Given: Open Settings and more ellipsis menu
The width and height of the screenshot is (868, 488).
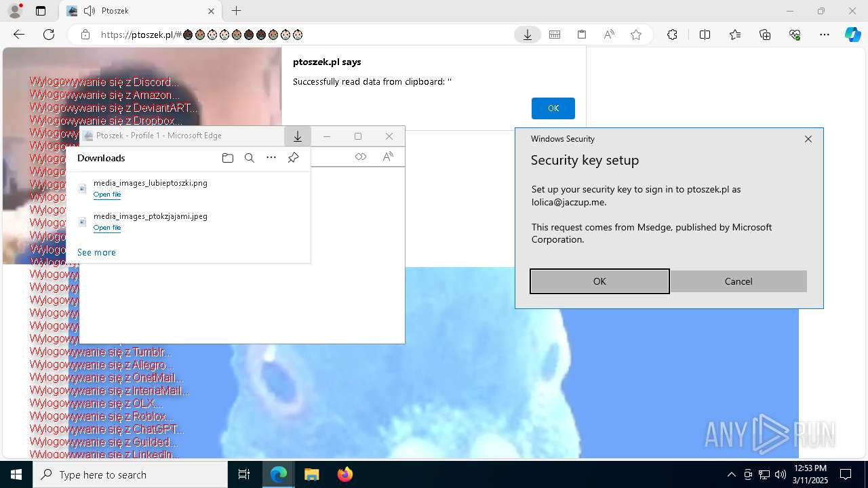Looking at the screenshot, I should click(x=825, y=35).
